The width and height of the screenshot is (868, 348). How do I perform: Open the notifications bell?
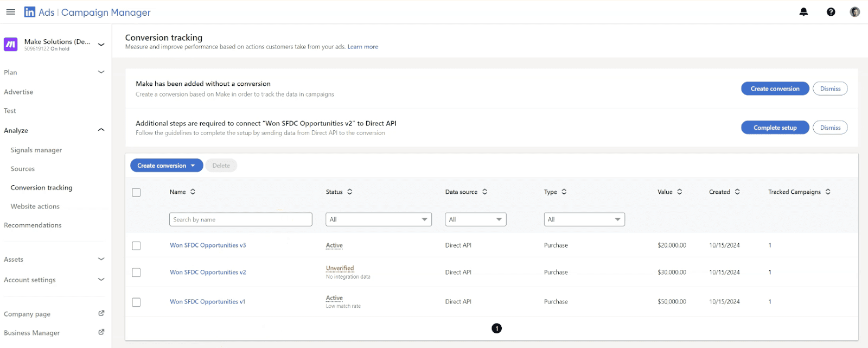[803, 12]
